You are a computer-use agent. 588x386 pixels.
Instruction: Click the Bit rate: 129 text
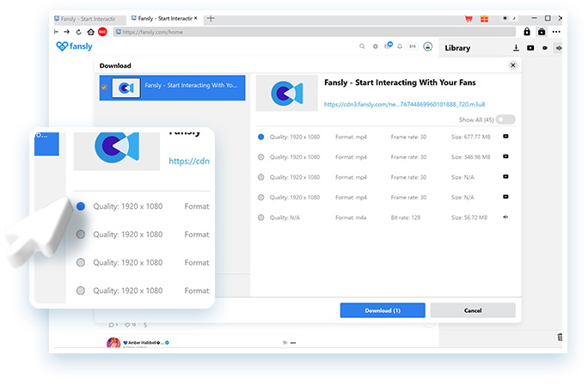406,218
